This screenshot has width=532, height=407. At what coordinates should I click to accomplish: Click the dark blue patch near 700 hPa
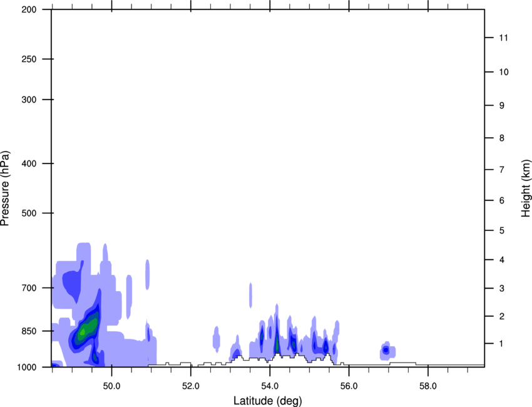pyautogui.click(x=73, y=284)
